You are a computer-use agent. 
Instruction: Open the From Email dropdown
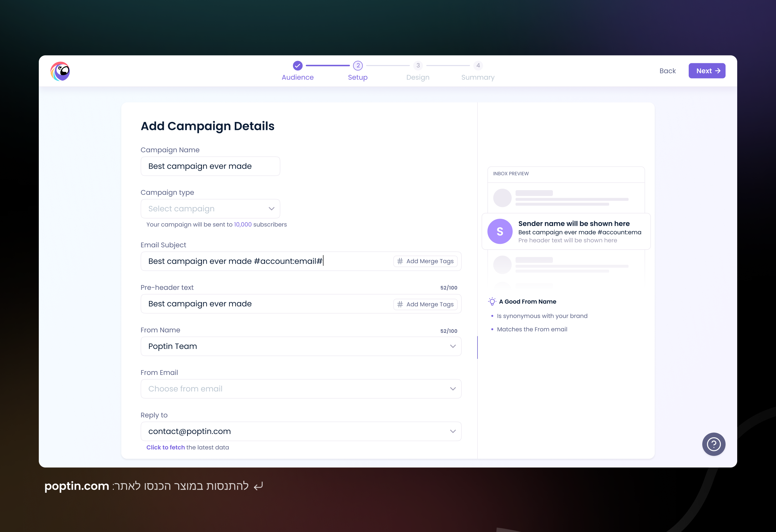301,389
